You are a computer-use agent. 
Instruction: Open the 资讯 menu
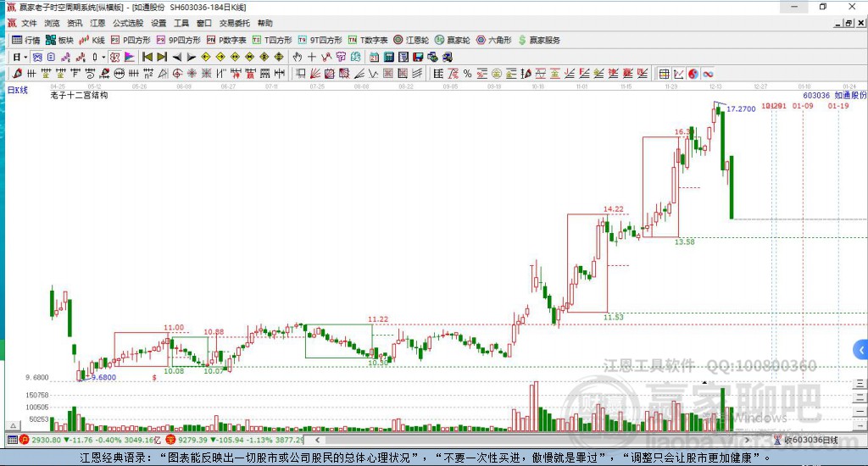pos(75,23)
